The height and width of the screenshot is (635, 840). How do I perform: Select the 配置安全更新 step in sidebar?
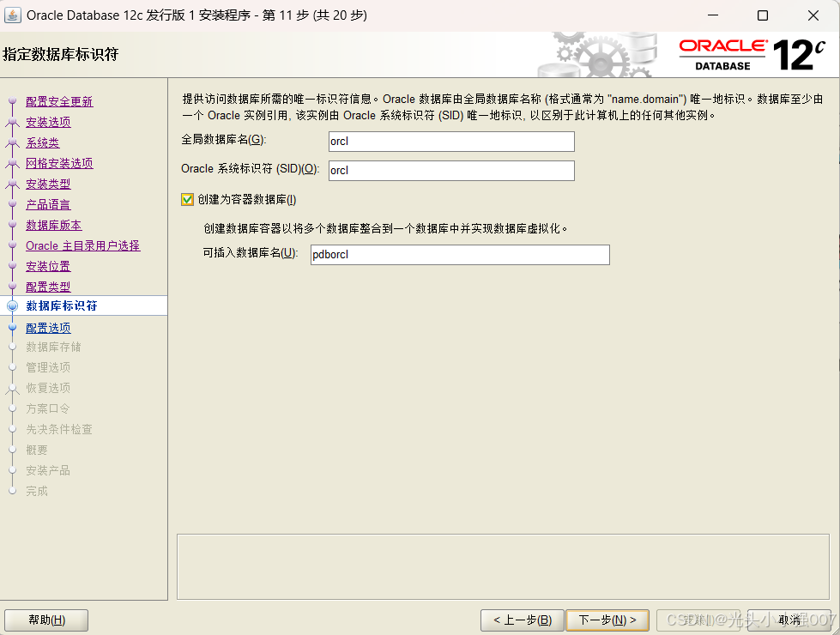(58, 101)
